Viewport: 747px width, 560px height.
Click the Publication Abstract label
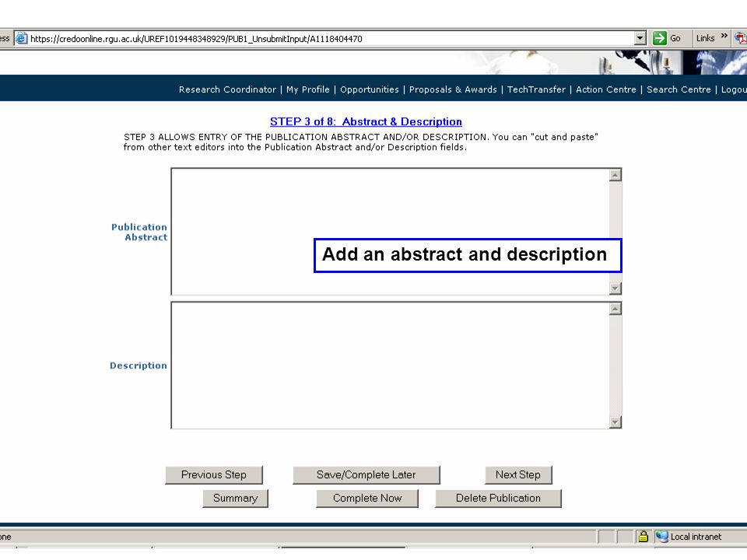(139, 232)
